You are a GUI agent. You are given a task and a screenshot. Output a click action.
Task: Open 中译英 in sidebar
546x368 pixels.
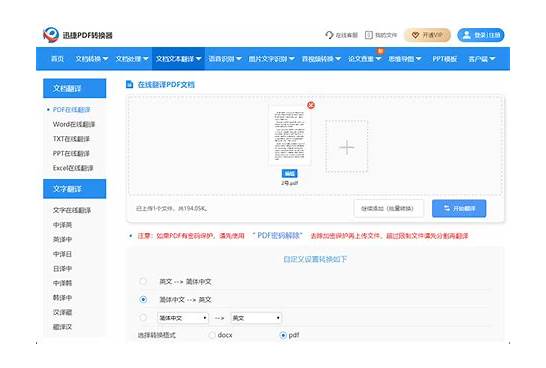(x=62, y=225)
